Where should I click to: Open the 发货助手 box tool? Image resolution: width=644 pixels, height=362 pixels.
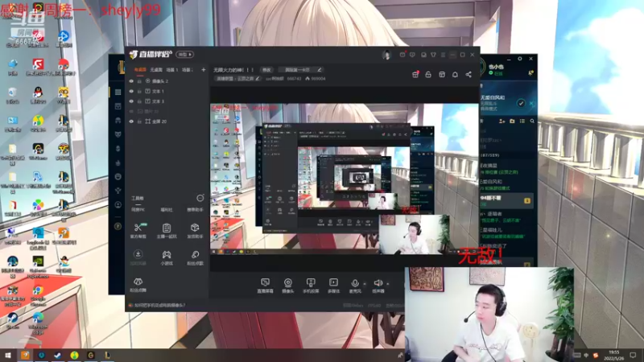(195, 231)
